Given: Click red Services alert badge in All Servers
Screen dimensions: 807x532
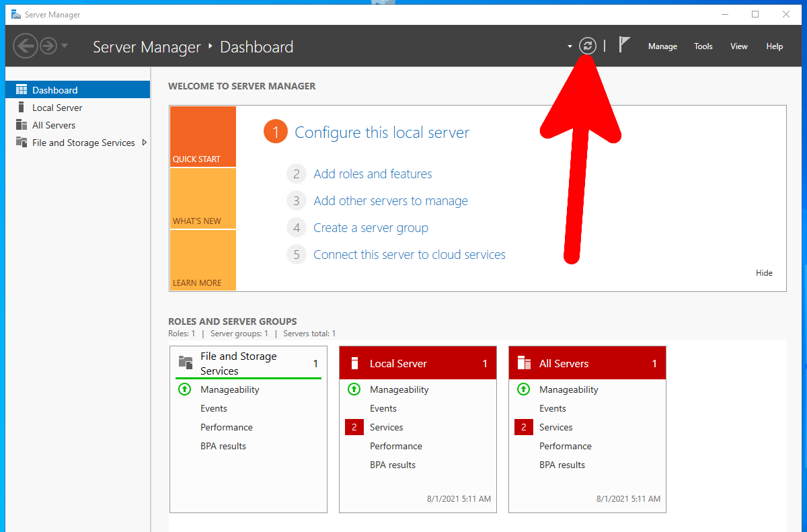Looking at the screenshot, I should point(523,427).
